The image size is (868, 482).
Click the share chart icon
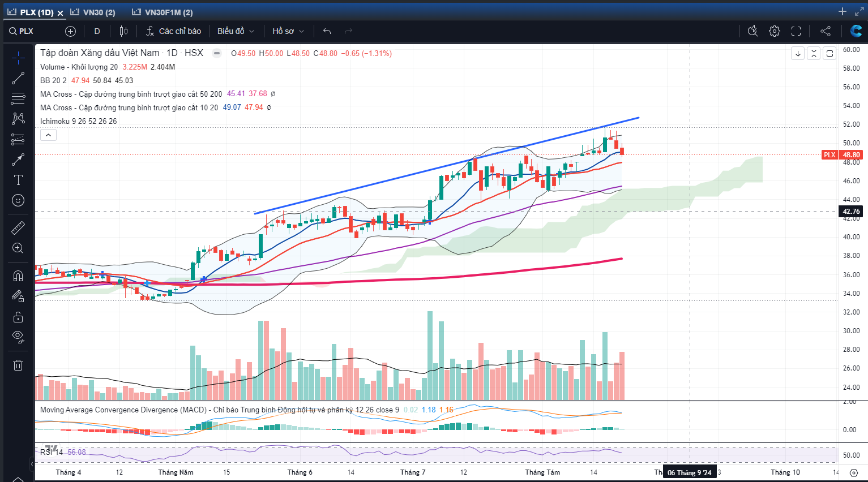826,31
